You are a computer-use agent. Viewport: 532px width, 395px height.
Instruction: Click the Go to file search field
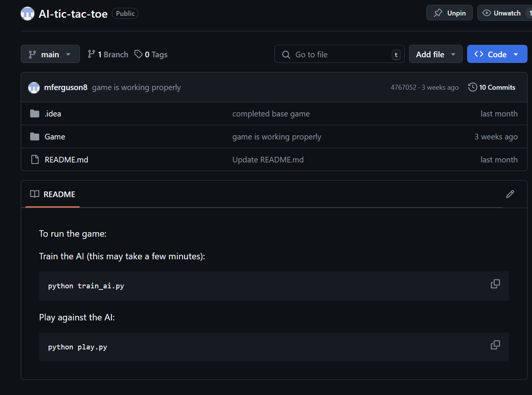pyautogui.click(x=339, y=54)
